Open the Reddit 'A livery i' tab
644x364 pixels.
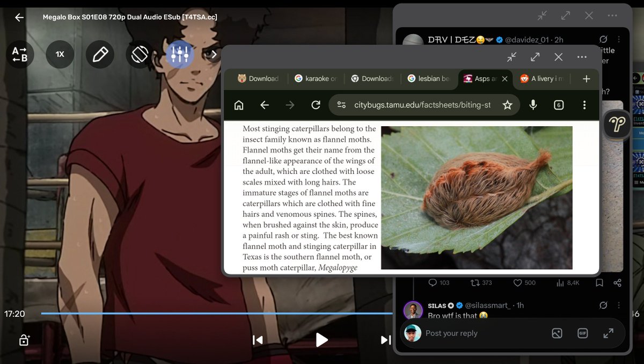(542, 78)
